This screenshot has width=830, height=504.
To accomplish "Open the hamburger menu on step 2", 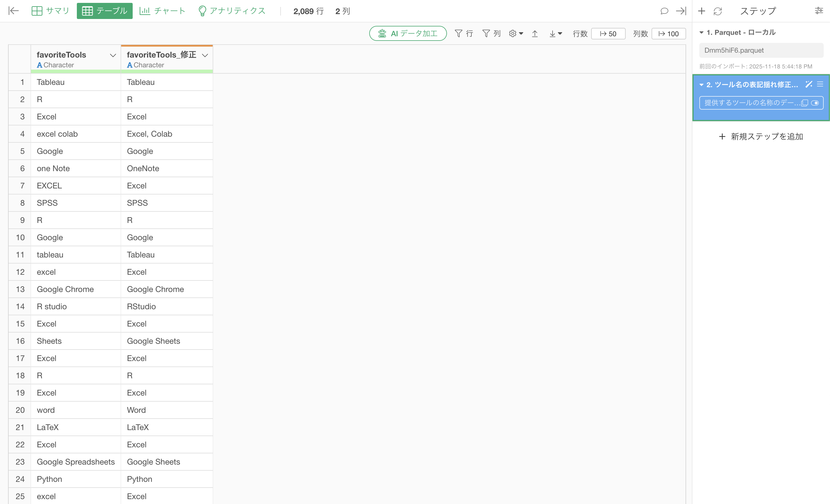I will (820, 84).
